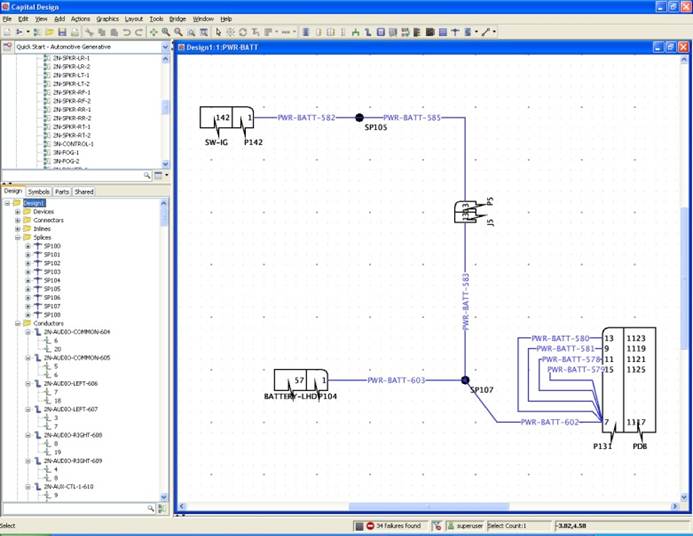Open the Quick Start - Automotive Generative dropdown

point(166,47)
